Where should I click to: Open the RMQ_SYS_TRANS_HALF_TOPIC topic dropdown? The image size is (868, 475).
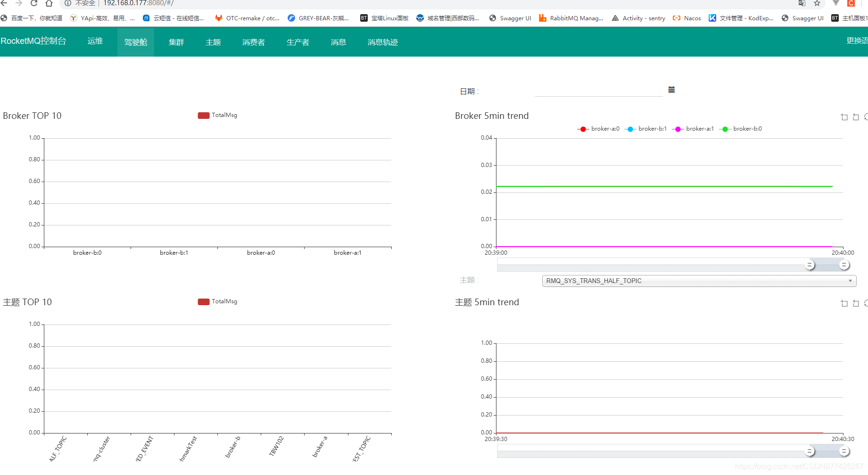pyautogui.click(x=699, y=281)
